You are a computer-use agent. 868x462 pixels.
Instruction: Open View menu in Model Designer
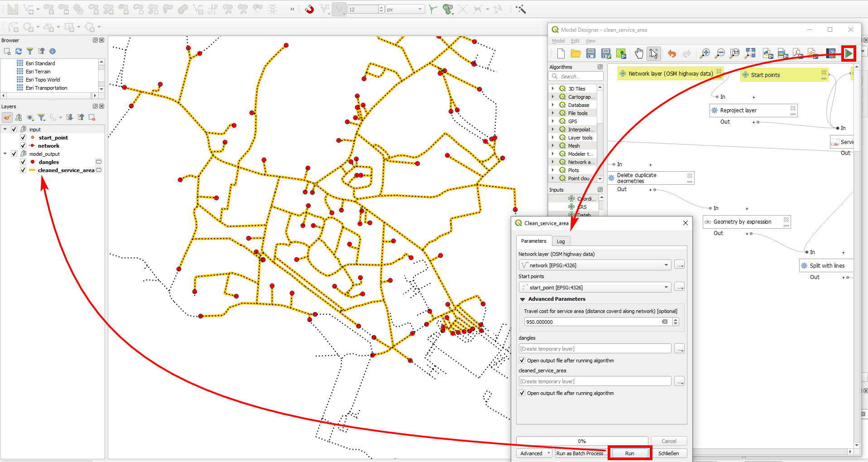[x=590, y=41]
